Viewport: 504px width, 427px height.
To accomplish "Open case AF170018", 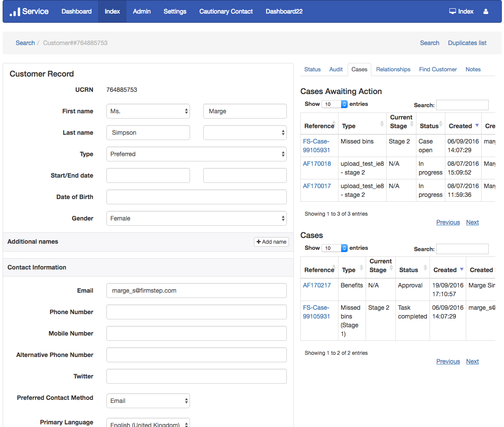I will pos(317,164).
